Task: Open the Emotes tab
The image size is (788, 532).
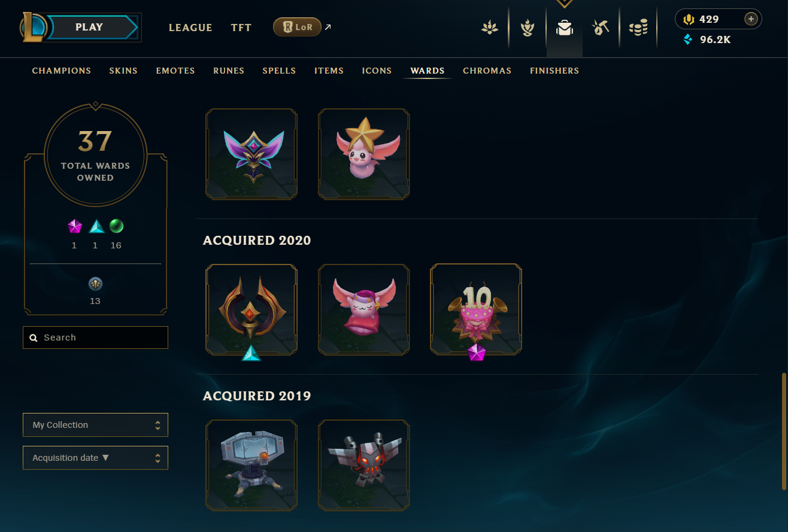Action: (x=175, y=71)
